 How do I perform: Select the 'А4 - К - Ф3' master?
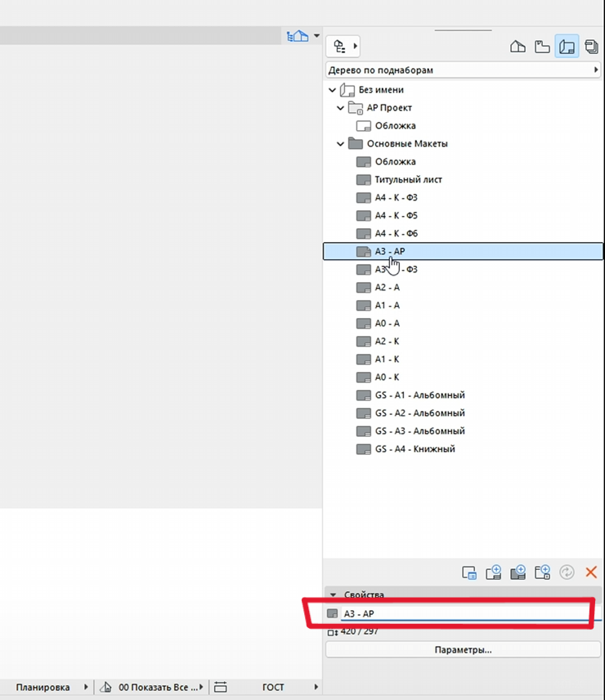pos(397,197)
